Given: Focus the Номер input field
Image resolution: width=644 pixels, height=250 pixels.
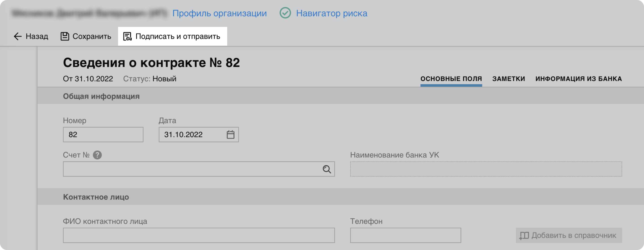Looking at the screenshot, I should click(x=103, y=134).
